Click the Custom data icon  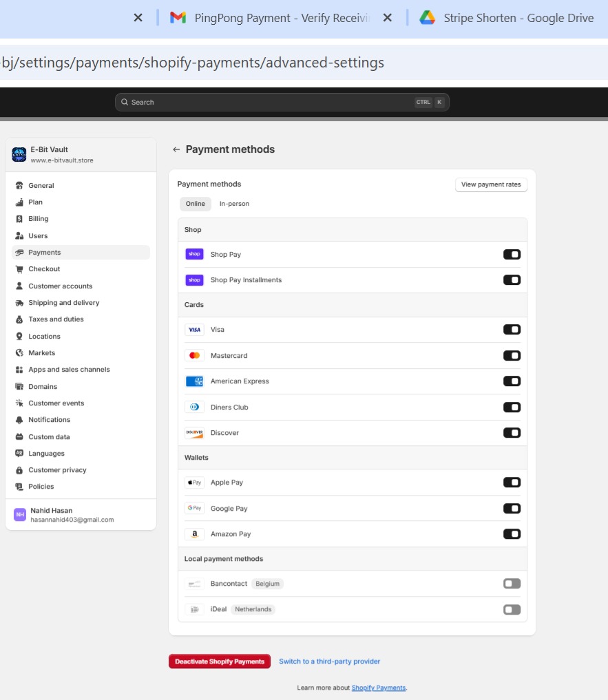[19, 436]
